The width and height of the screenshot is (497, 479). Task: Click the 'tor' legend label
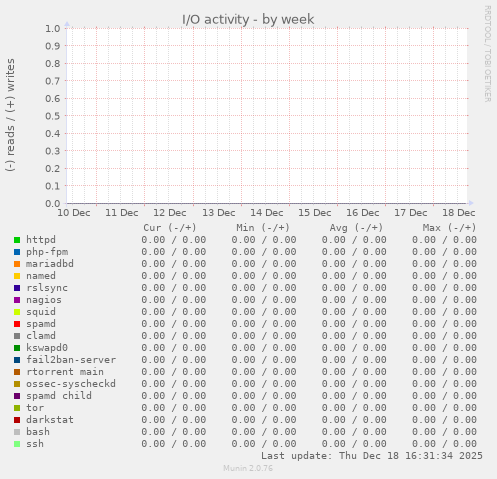tap(35, 408)
